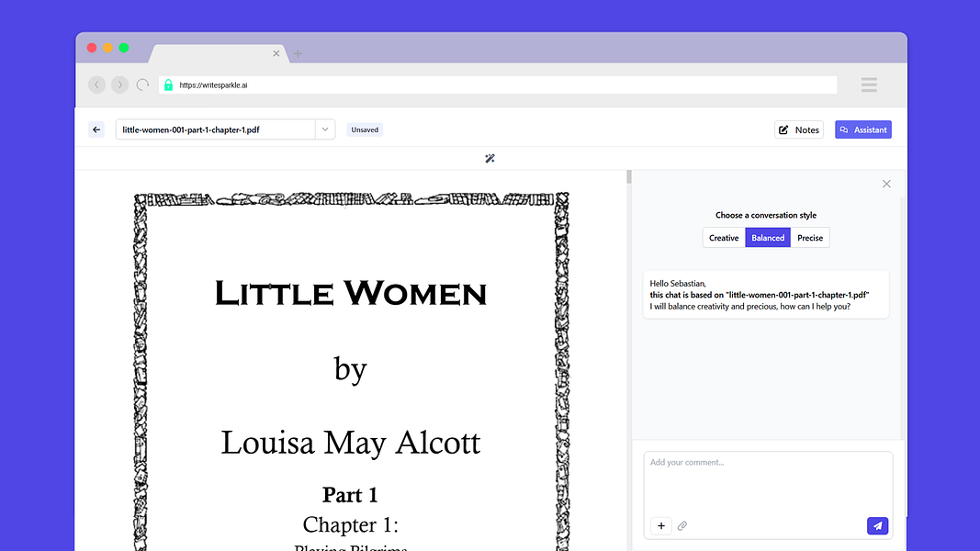Click the back arrow beside the file name

pos(96,129)
